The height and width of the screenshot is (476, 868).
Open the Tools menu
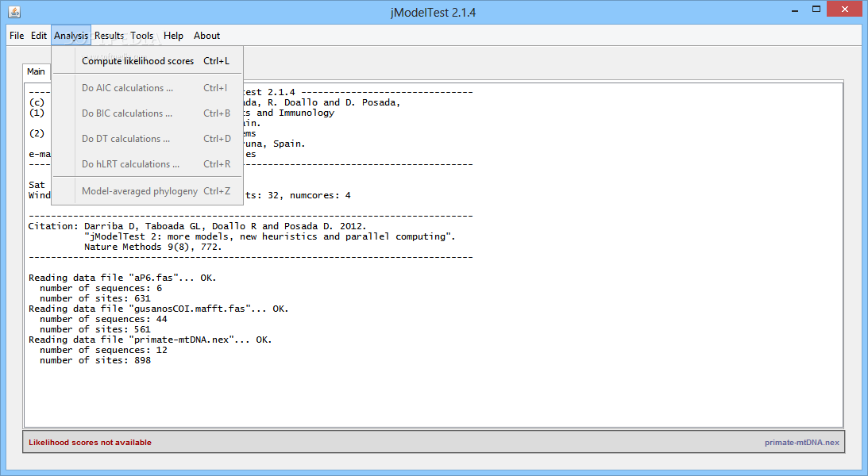pos(141,36)
